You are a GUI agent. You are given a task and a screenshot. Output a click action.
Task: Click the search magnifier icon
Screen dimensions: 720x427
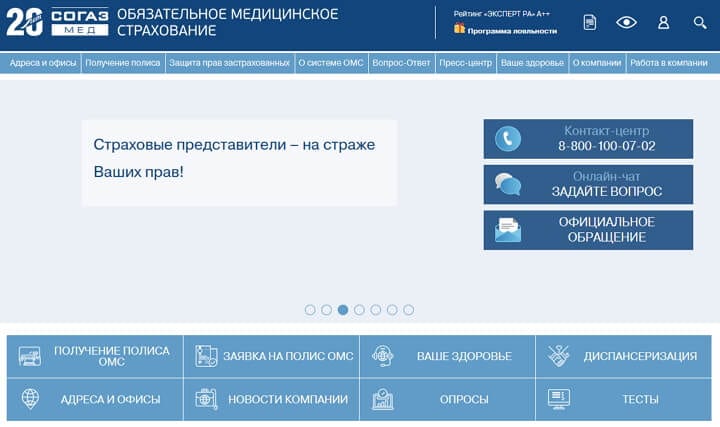pos(700,22)
